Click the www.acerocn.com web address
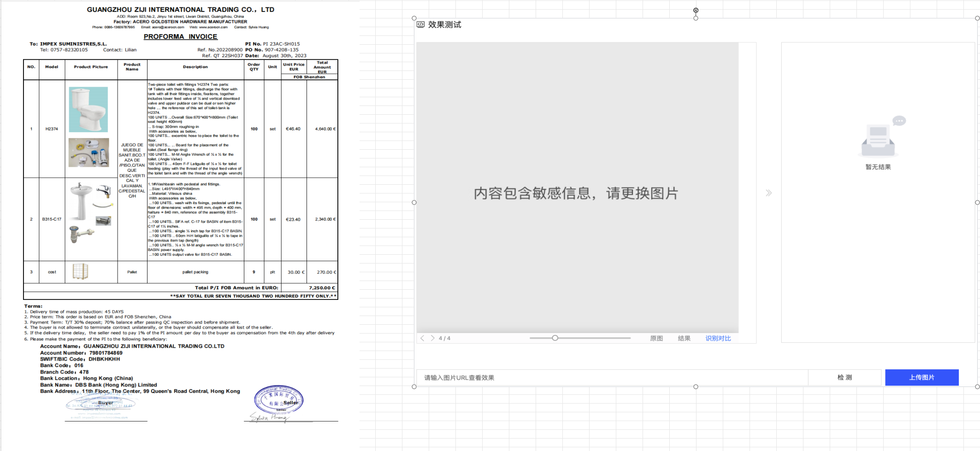Screen dimensions: 980x451 coord(213,27)
